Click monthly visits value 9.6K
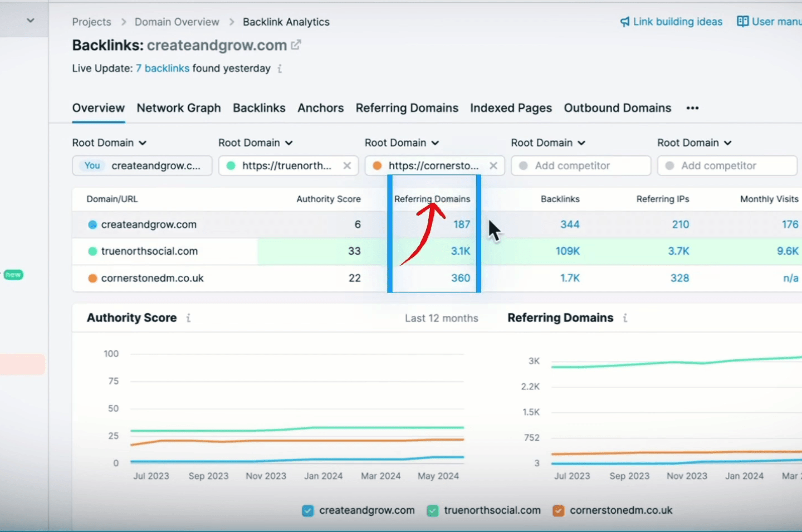This screenshot has width=802, height=532. [788, 251]
